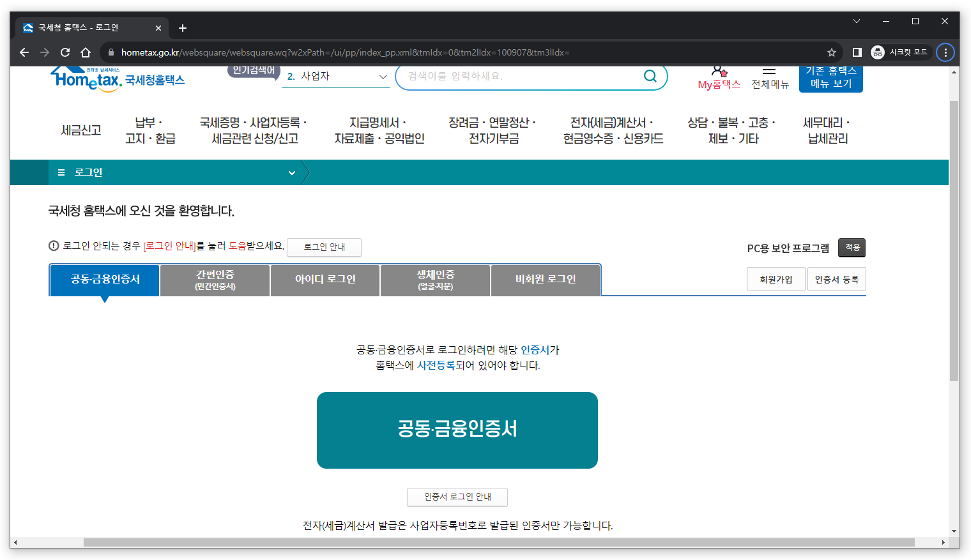Open 상담·불복·고충·제보 menu
The height and width of the screenshot is (560, 971).
coord(733,130)
